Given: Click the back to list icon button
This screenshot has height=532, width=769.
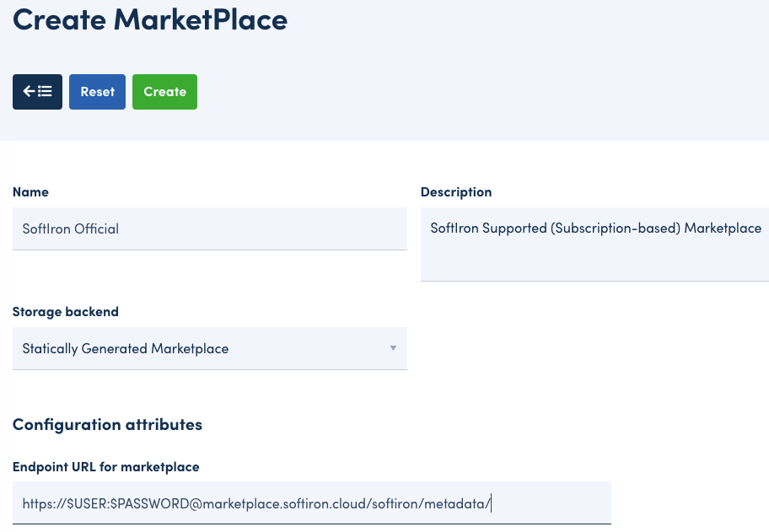Looking at the screenshot, I should (37, 92).
